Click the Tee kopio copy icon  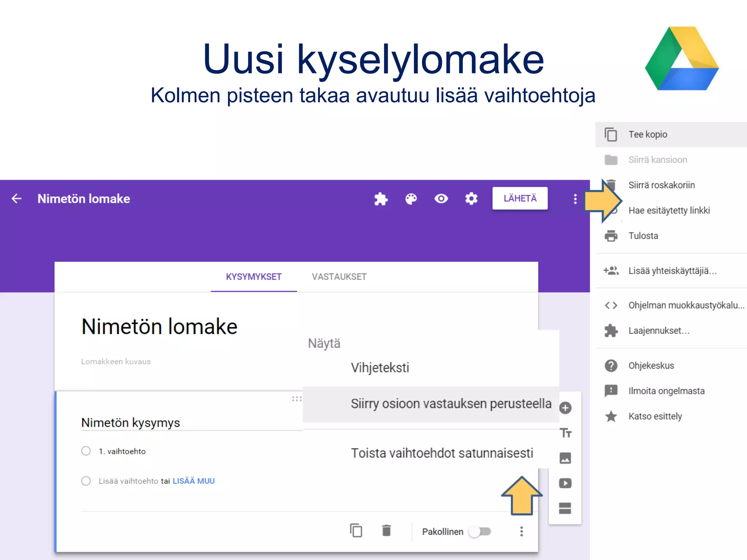coord(611,135)
